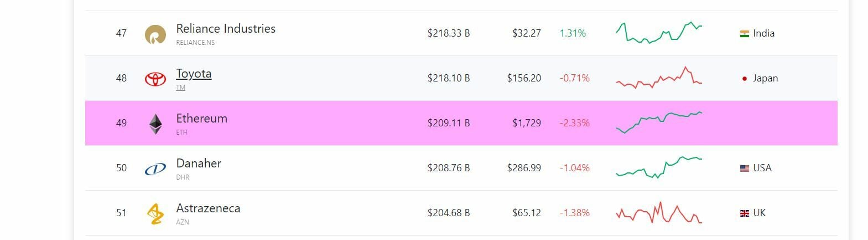Click the USA flag icon
868x240 pixels.
click(744, 168)
